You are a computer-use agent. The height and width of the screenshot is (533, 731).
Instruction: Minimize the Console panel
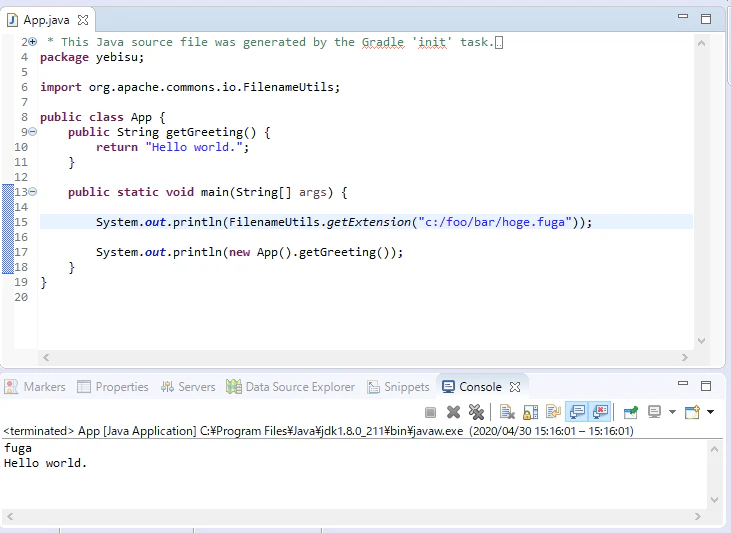point(683,383)
